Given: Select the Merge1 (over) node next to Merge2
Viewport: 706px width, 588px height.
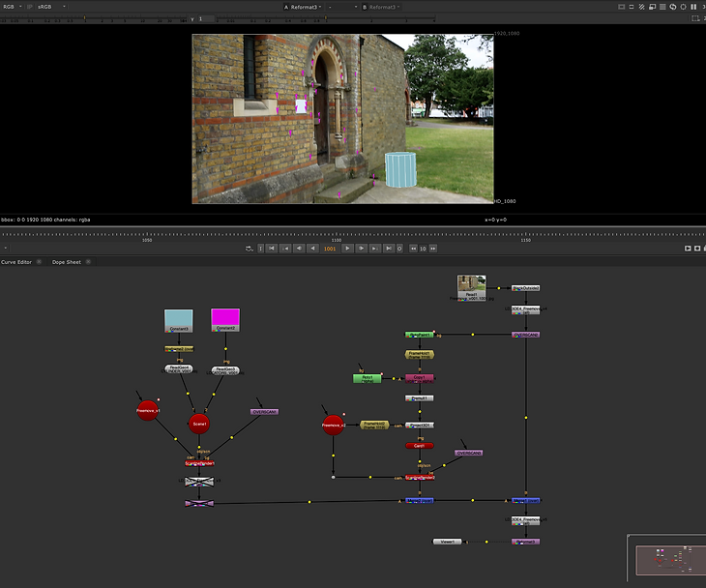Looking at the screenshot, I should coord(525,500).
